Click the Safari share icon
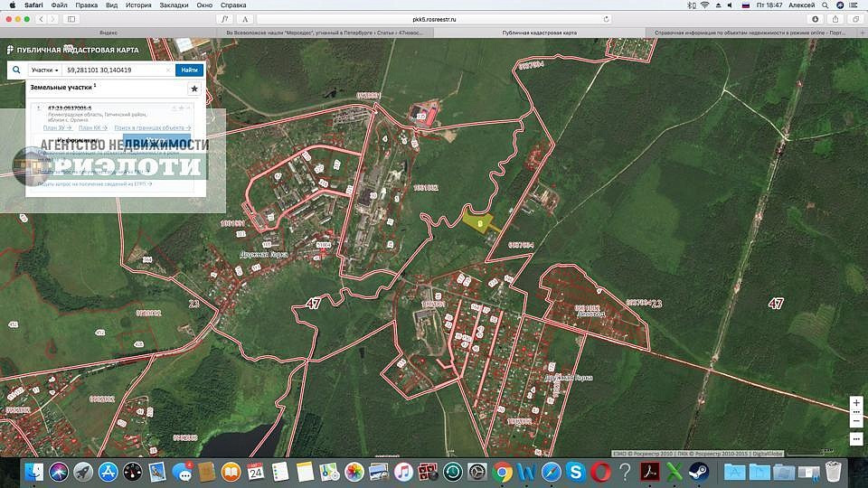The height and width of the screenshot is (488, 868). [x=835, y=19]
